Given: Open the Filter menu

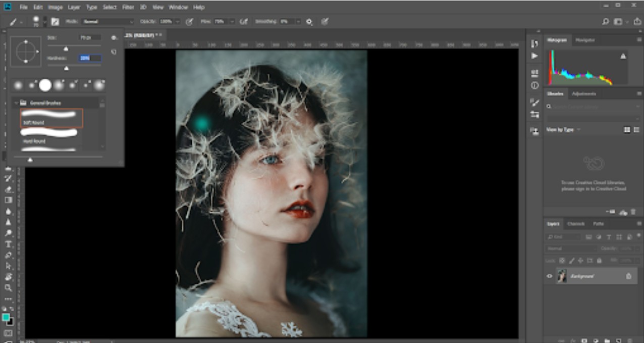Looking at the screenshot, I should point(128,8).
